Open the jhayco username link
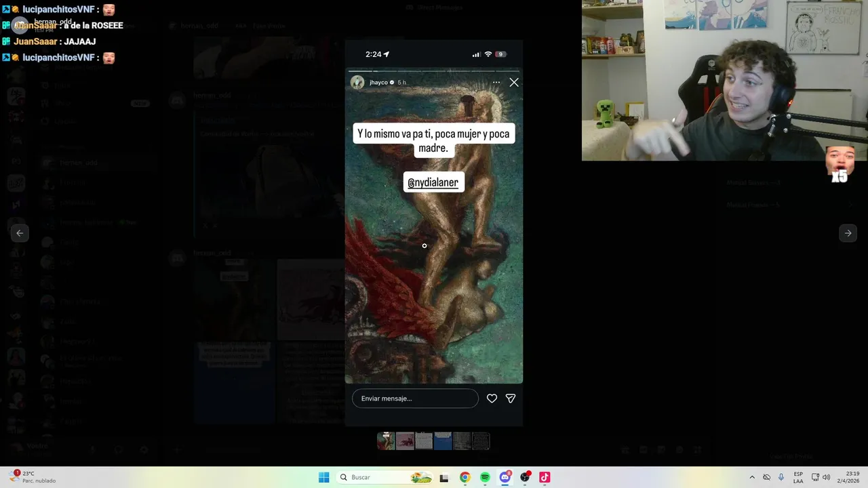Image resolution: width=868 pixels, height=488 pixels. point(378,83)
